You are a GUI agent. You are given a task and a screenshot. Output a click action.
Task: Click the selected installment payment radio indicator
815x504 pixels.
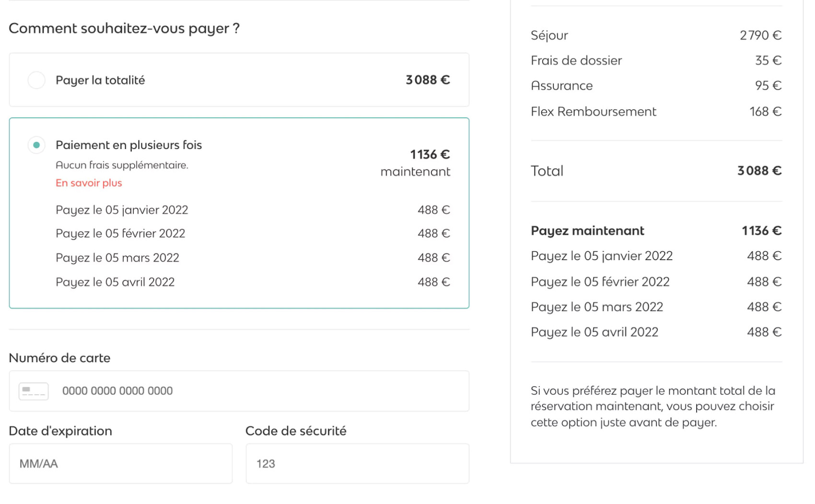pyautogui.click(x=36, y=145)
